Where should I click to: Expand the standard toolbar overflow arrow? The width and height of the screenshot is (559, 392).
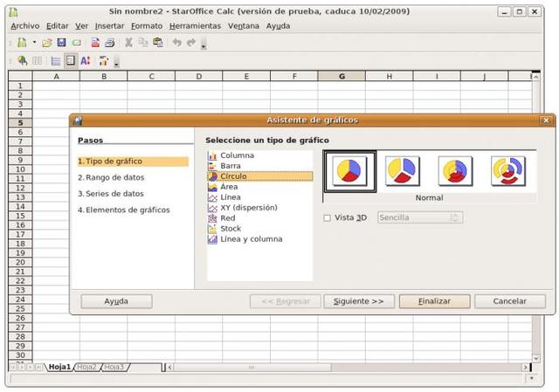coord(204,44)
